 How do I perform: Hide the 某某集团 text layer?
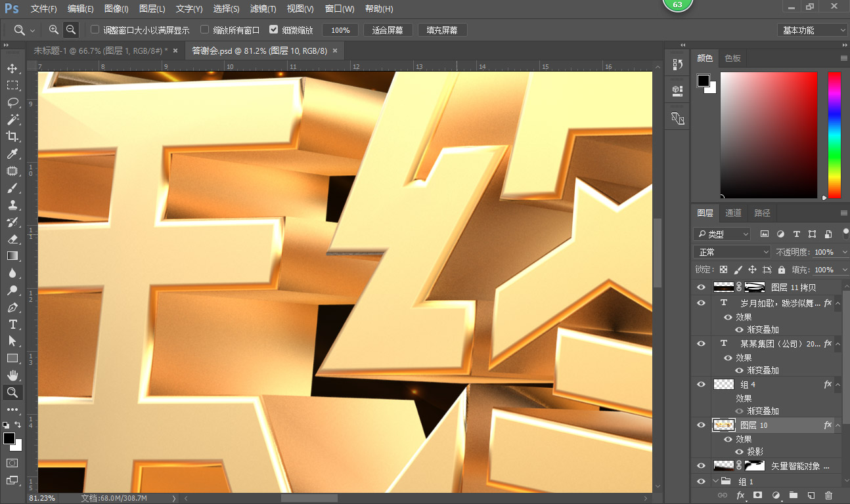point(702,343)
